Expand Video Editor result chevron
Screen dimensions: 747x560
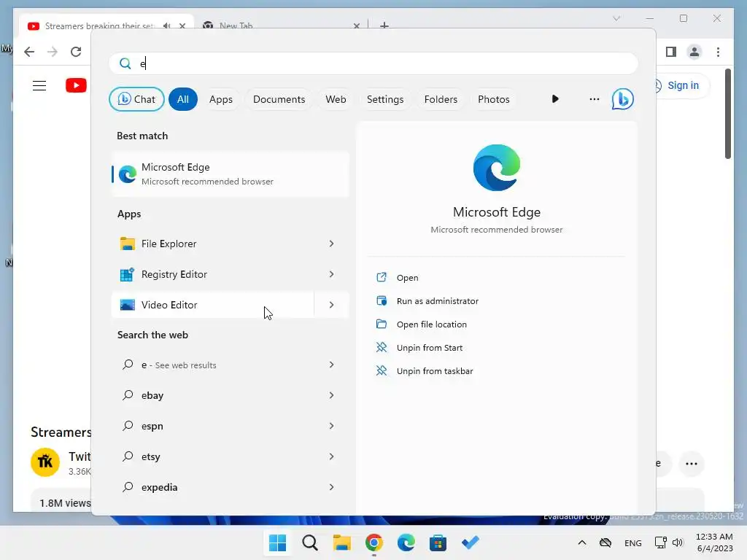point(332,305)
